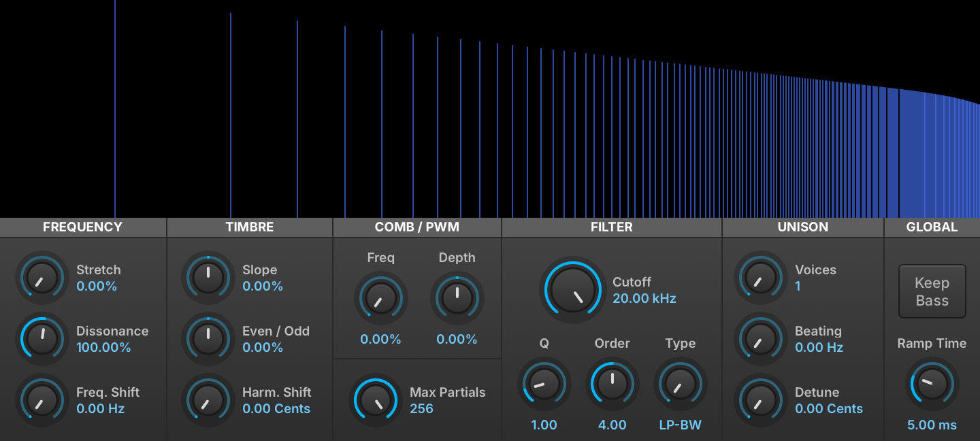Viewport: 980px width, 441px height.
Task: Click the TIMBRE section header
Action: 250,227
